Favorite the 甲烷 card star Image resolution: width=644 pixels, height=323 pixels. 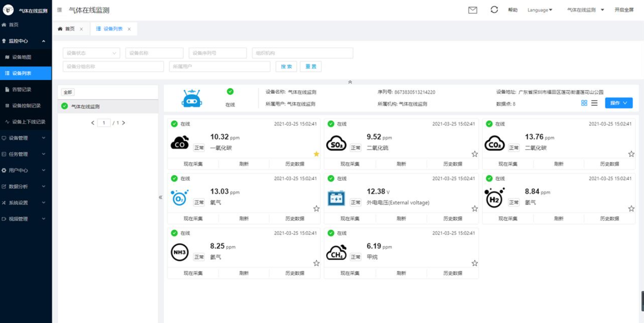(475, 263)
